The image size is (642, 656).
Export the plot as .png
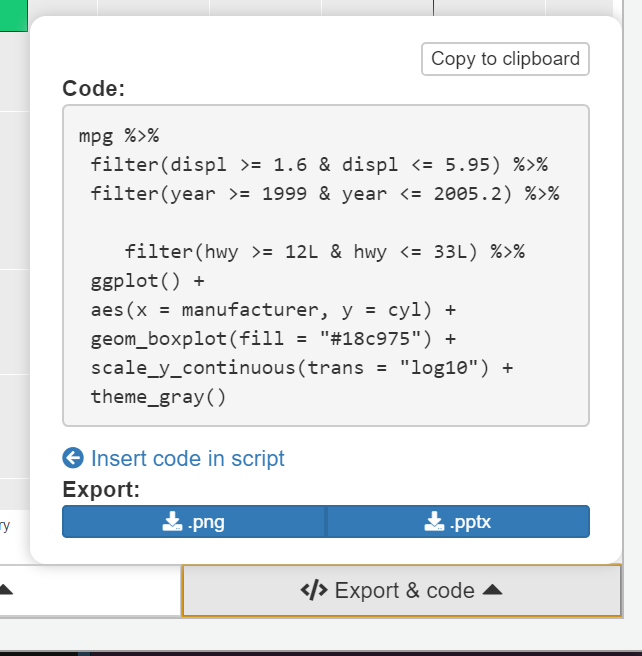coord(194,522)
